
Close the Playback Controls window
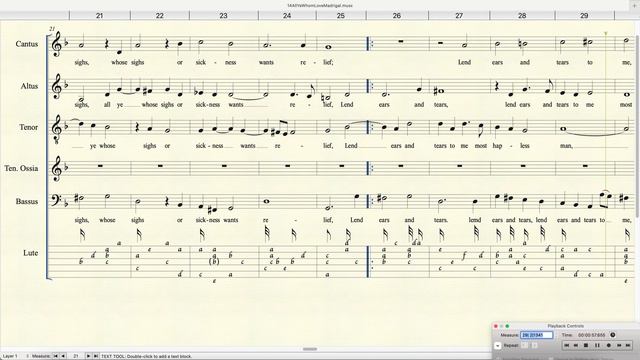496,326
